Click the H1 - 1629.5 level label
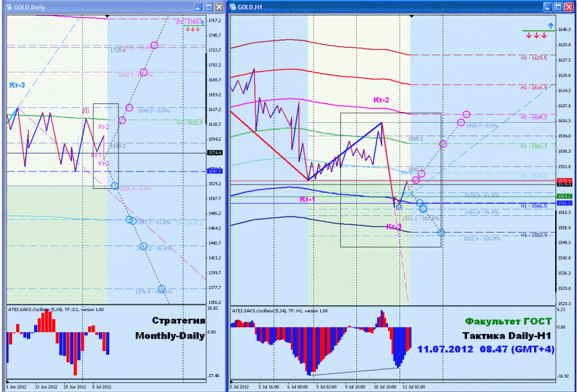 534,58
